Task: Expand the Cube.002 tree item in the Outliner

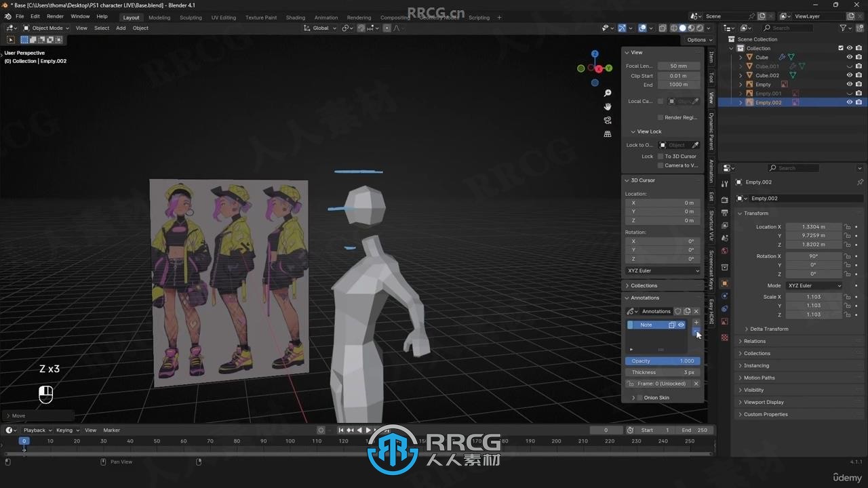Action: coord(741,75)
